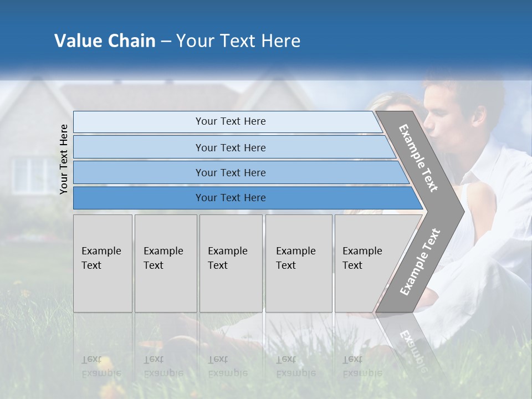The width and height of the screenshot is (532, 399).
Task: Click the third gray 'Example Text' box
Action: 231,263
